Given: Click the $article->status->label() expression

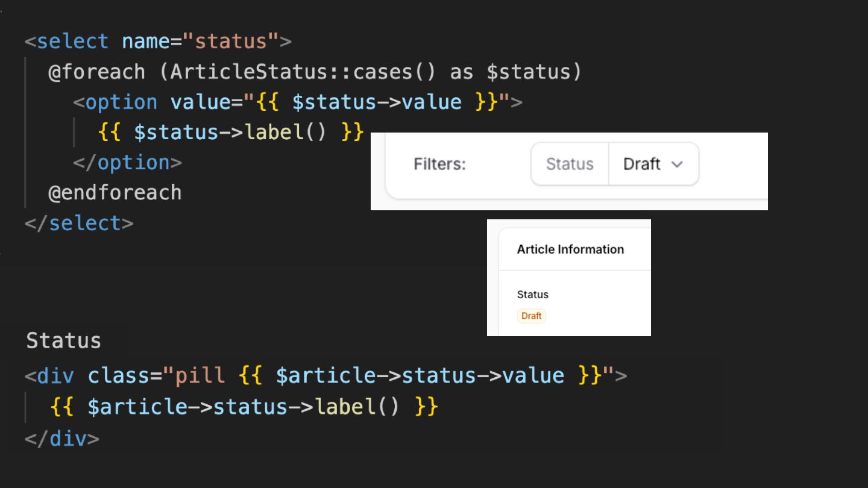Looking at the screenshot, I should (x=243, y=407).
